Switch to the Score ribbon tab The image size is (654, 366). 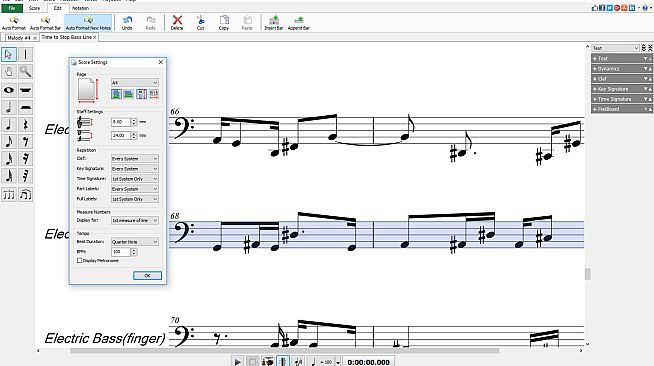(34, 8)
